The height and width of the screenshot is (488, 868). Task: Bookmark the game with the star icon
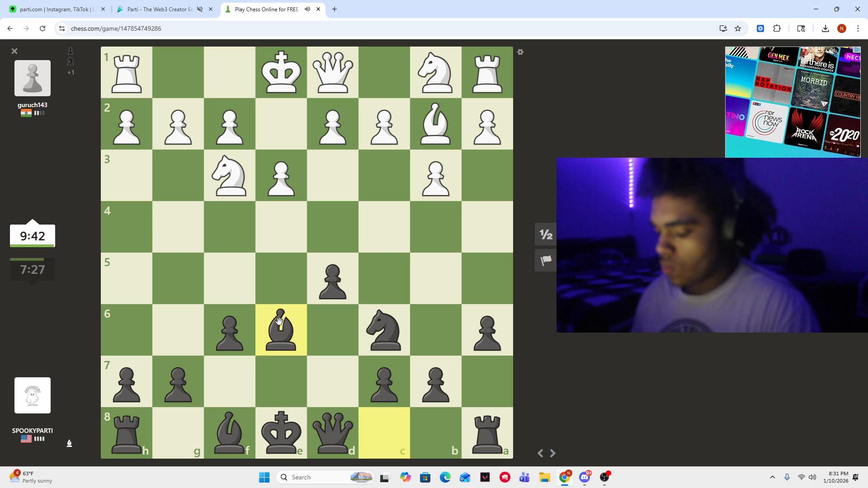click(x=738, y=28)
